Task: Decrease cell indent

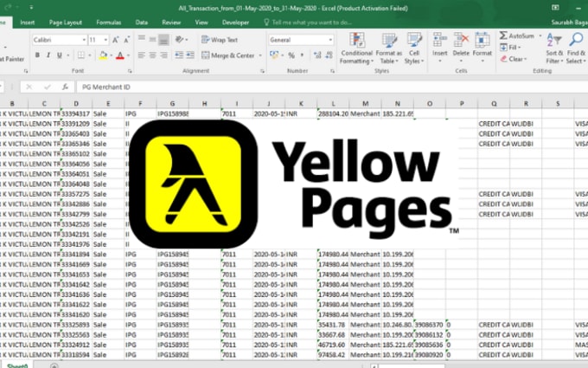Action: tap(179, 55)
